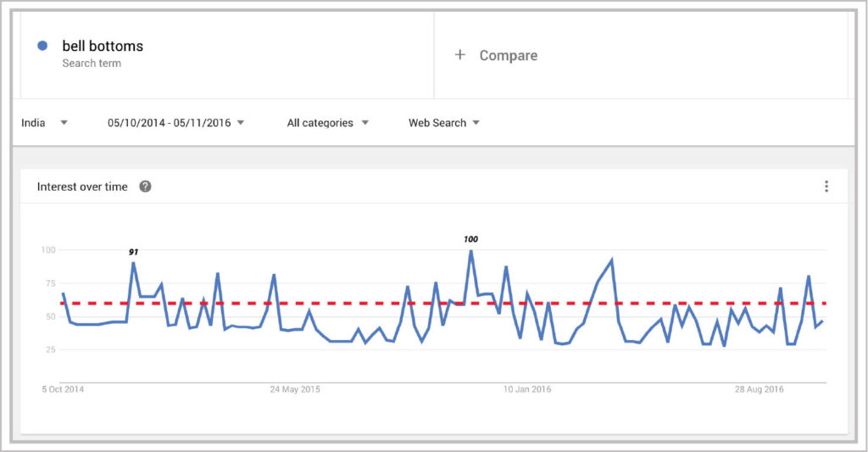868x452 pixels.
Task: Click the 100 y-axis value label
Action: (x=47, y=250)
